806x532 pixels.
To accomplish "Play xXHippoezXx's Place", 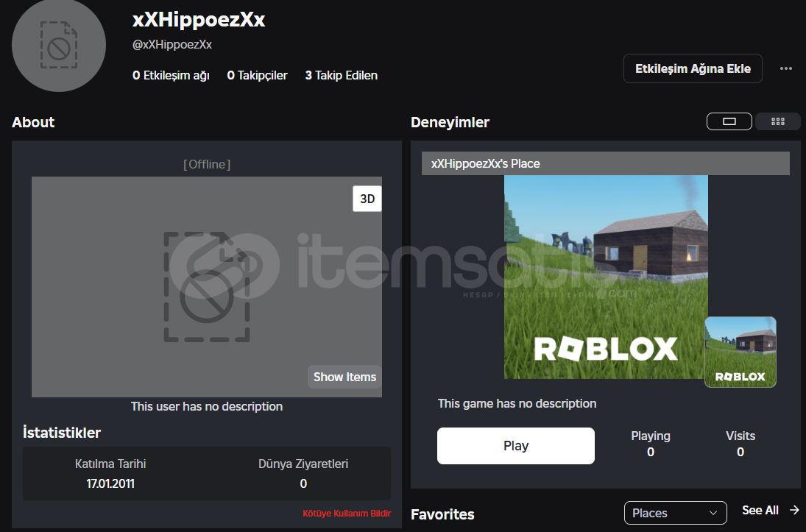I will coord(515,446).
